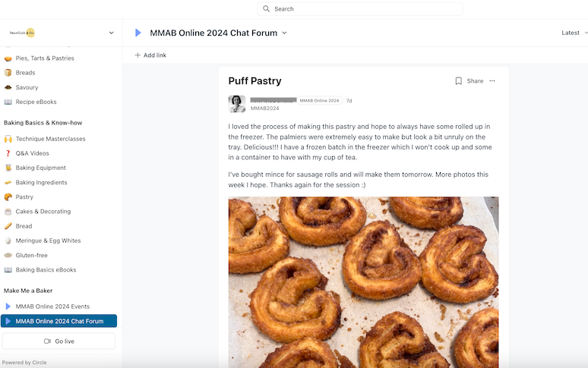The image size is (588, 368).
Task: Click the post author's profile avatar
Action: (x=237, y=104)
